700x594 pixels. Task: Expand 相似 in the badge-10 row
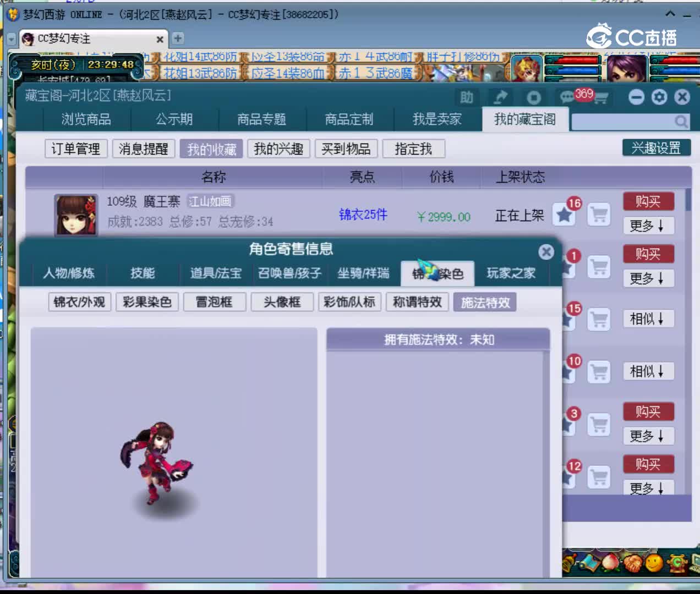(648, 372)
